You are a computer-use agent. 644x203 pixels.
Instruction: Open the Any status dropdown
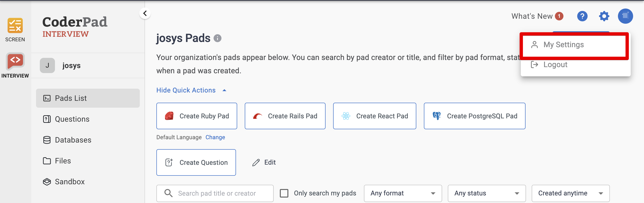pos(486,193)
